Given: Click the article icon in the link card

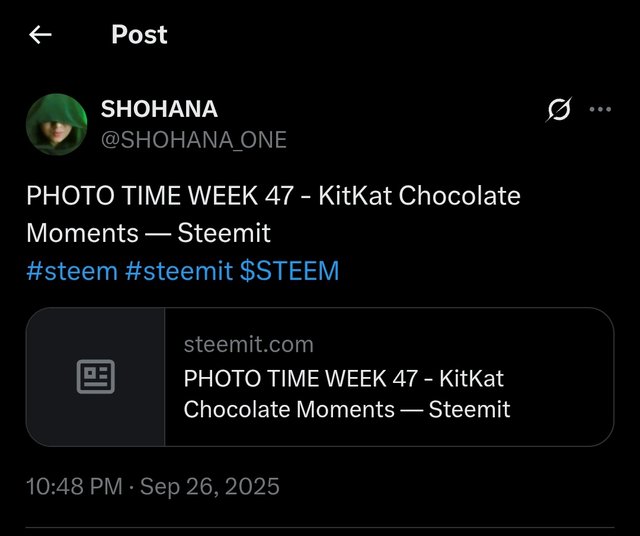Looking at the screenshot, I should (96, 376).
